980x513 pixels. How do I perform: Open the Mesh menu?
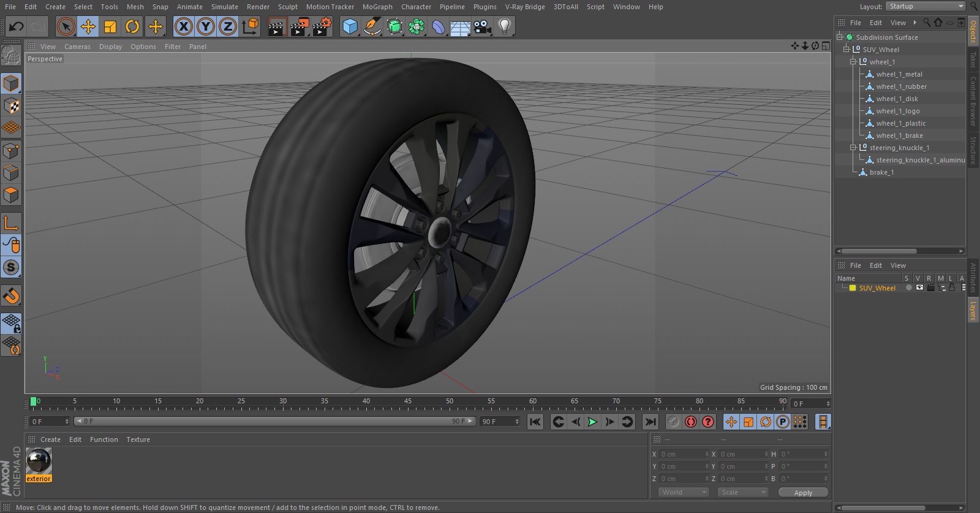pos(135,7)
